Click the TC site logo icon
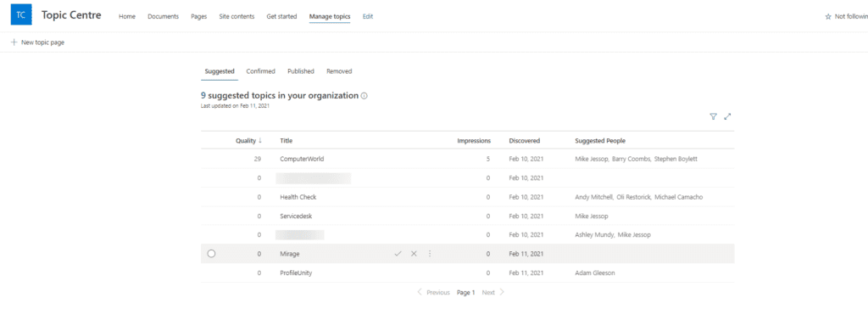Image resolution: width=868 pixels, height=326 pixels. tap(21, 15)
